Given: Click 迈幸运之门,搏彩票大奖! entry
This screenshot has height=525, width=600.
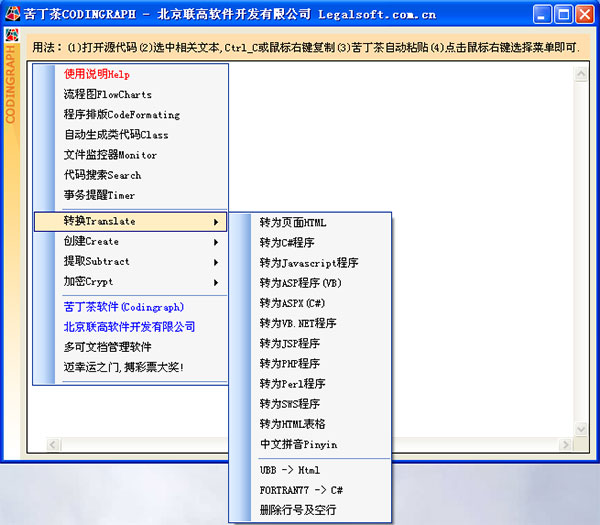Looking at the screenshot, I should point(130,367).
